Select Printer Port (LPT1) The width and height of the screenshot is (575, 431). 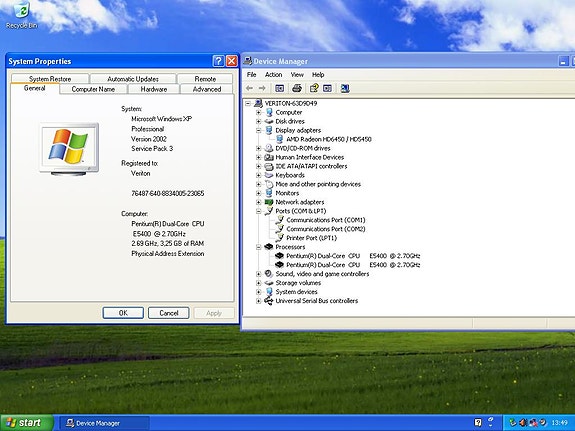click(311, 238)
